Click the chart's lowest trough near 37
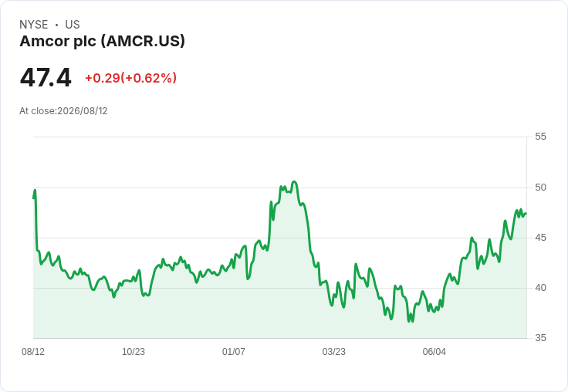The image size is (568, 392). coord(409,321)
